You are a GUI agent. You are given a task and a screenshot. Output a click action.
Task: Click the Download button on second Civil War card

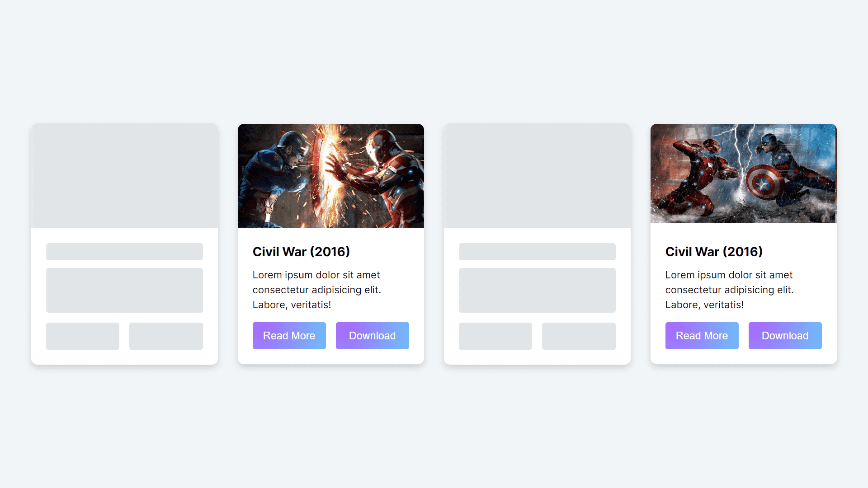pyautogui.click(x=785, y=335)
